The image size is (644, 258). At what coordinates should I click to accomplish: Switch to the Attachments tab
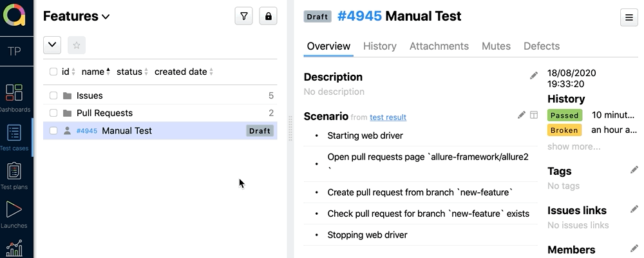tap(439, 46)
